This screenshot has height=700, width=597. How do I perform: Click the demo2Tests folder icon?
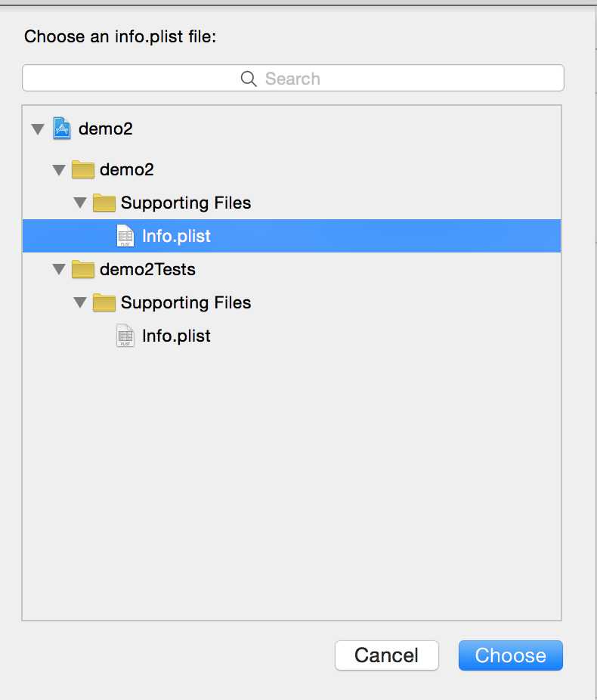click(x=82, y=270)
